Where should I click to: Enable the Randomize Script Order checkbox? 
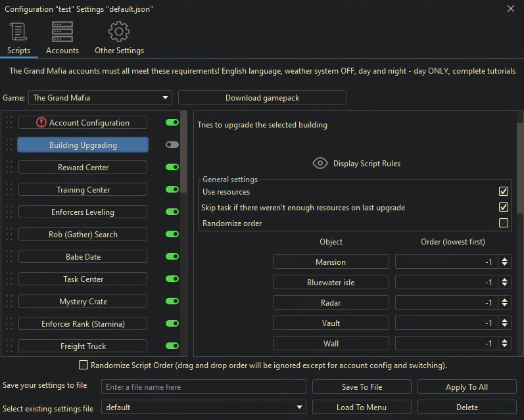click(83, 365)
